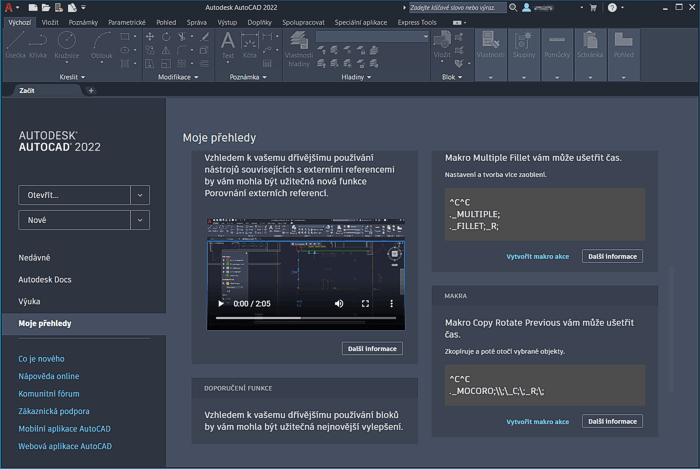Image resolution: width=700 pixels, height=469 pixels.
Task: Click the Table icon in Poznámka panel
Action: (x=267, y=63)
